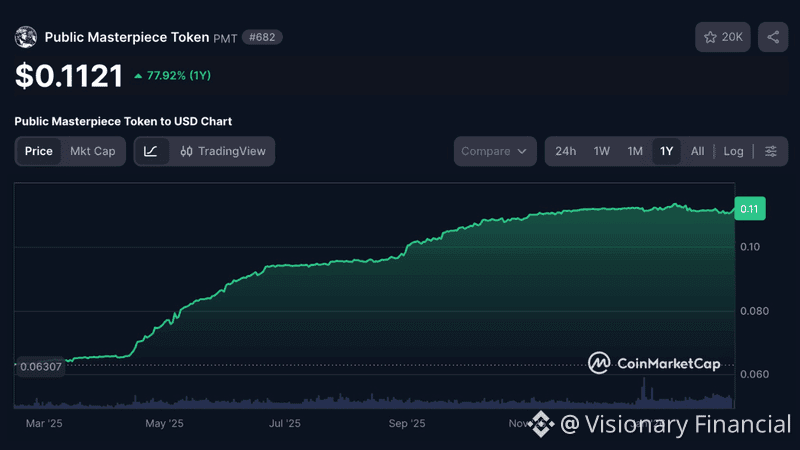Screen dimensions: 800x450
Task: Click the CoinMarketCap logo on chart
Action: pos(654,363)
